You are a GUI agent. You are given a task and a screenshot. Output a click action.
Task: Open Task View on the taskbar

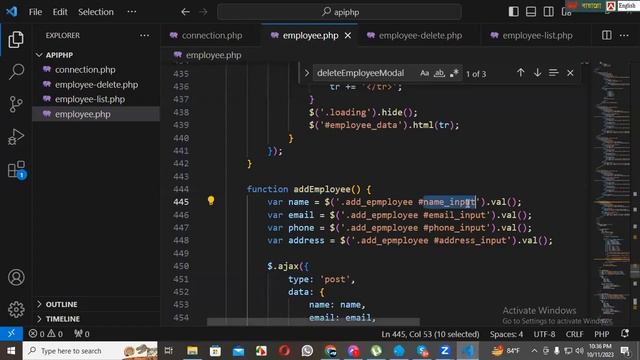click(169, 351)
